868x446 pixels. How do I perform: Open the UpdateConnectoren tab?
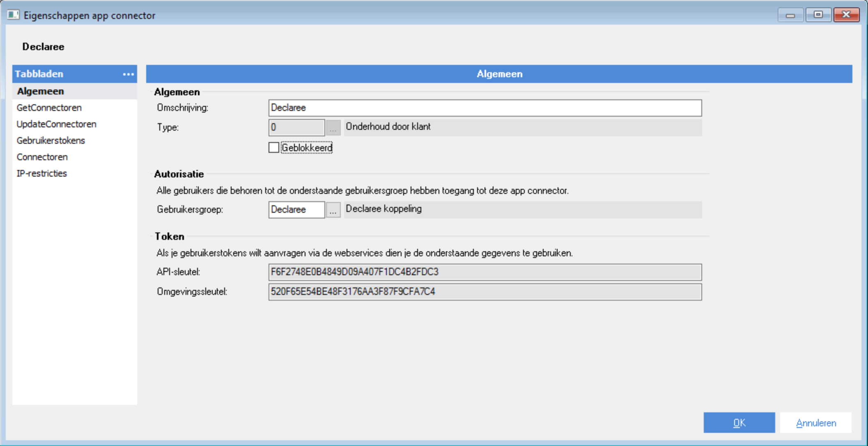tap(56, 124)
